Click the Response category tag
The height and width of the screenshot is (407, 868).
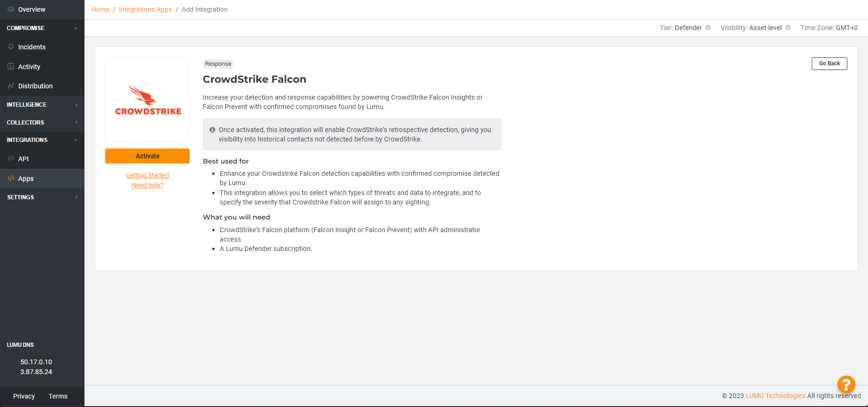coord(218,64)
